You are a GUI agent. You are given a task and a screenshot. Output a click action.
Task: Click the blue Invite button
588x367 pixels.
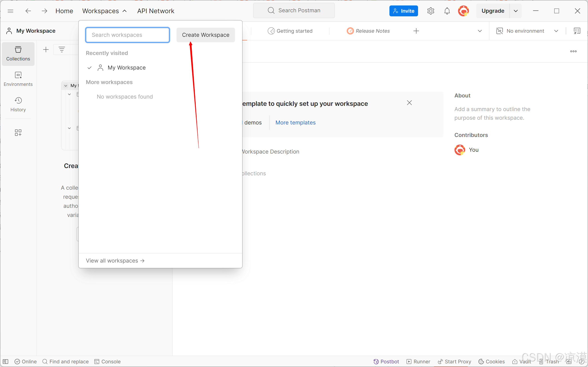pos(404,11)
